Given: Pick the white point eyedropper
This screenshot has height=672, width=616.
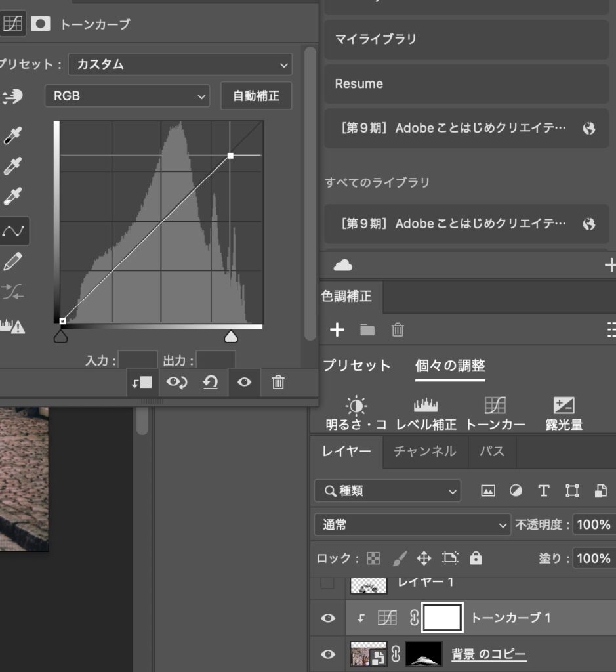Looking at the screenshot, I should tap(12, 196).
